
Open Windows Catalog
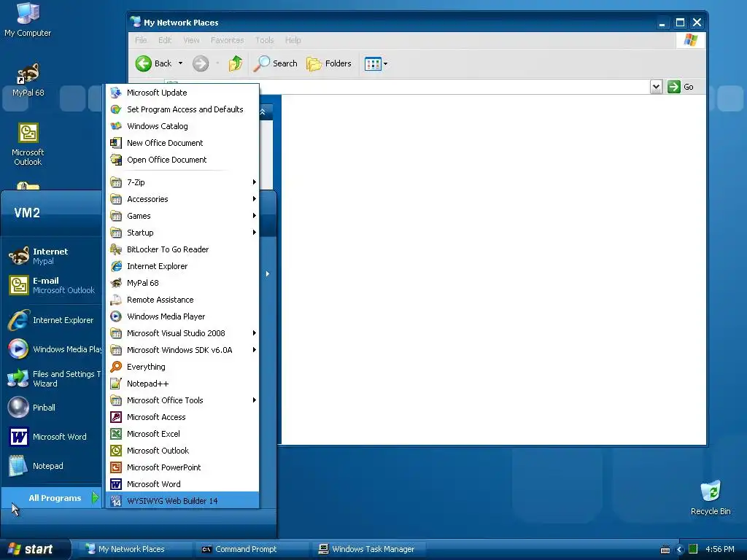coord(182,126)
